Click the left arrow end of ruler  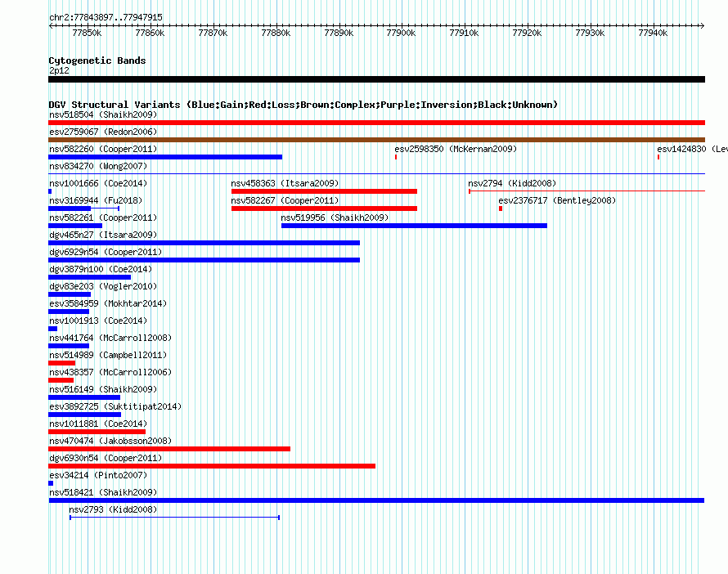pyautogui.click(x=51, y=25)
